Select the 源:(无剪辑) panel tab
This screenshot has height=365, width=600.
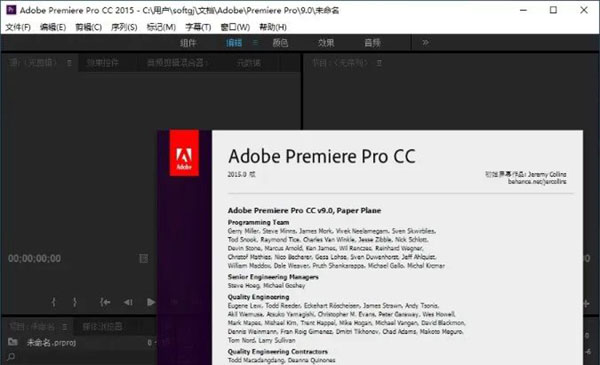33,63
